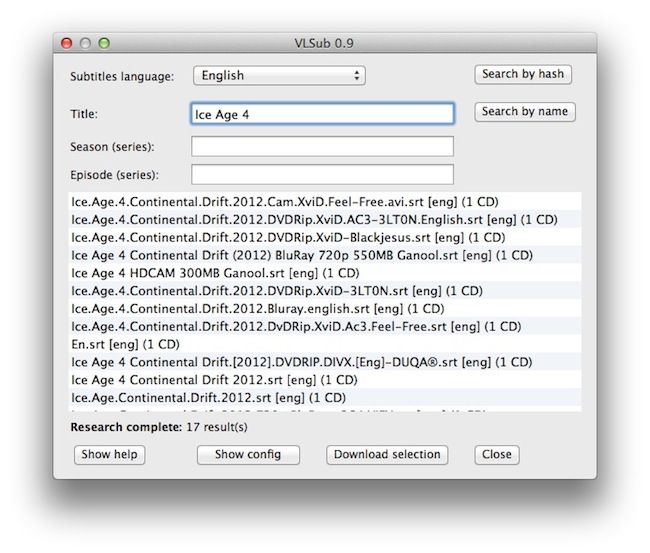The height and width of the screenshot is (553, 650).
Task: Select the BluRay 720p 550MB Ganool.srt result
Action: (325, 255)
